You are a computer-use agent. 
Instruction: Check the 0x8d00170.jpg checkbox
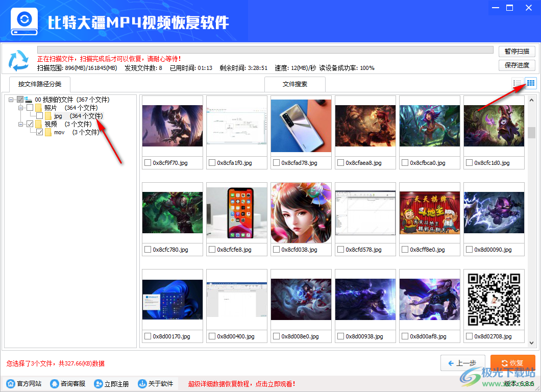[147, 336]
